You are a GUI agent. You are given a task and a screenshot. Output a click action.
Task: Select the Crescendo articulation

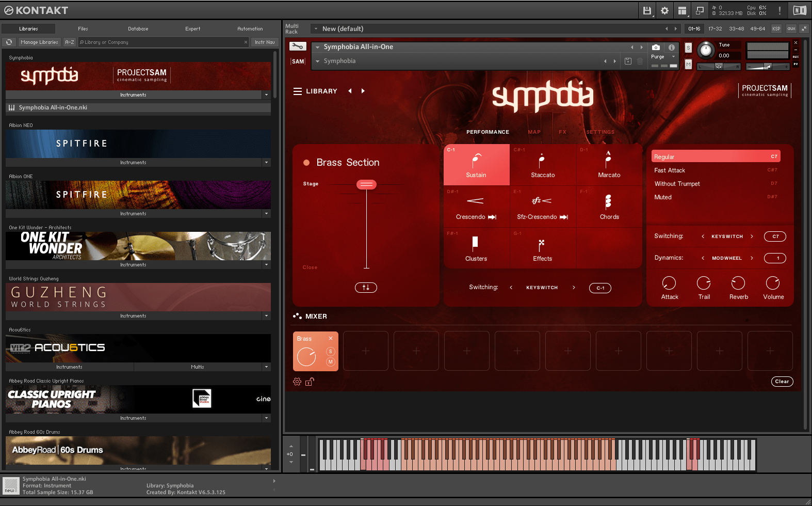476,207
